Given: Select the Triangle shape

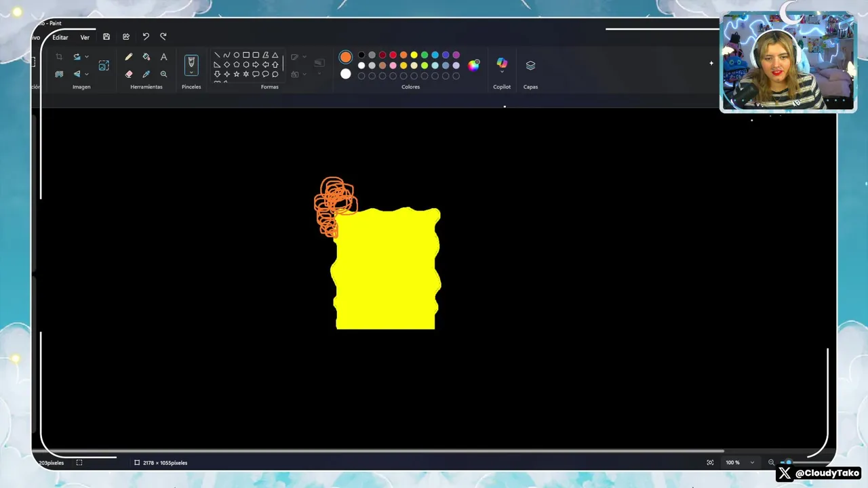Looking at the screenshot, I should [275, 55].
